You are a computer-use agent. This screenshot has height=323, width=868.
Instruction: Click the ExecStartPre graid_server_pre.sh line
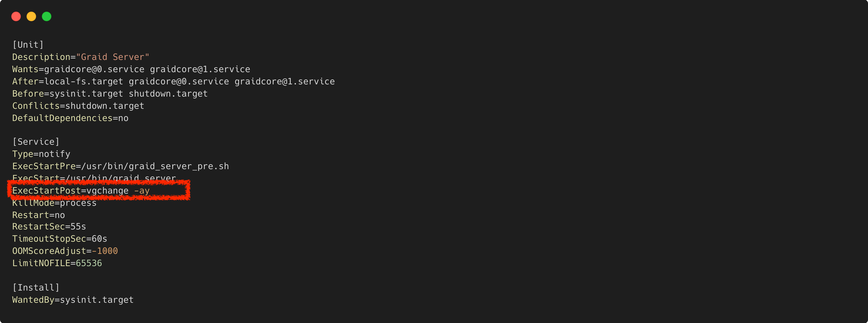121,166
